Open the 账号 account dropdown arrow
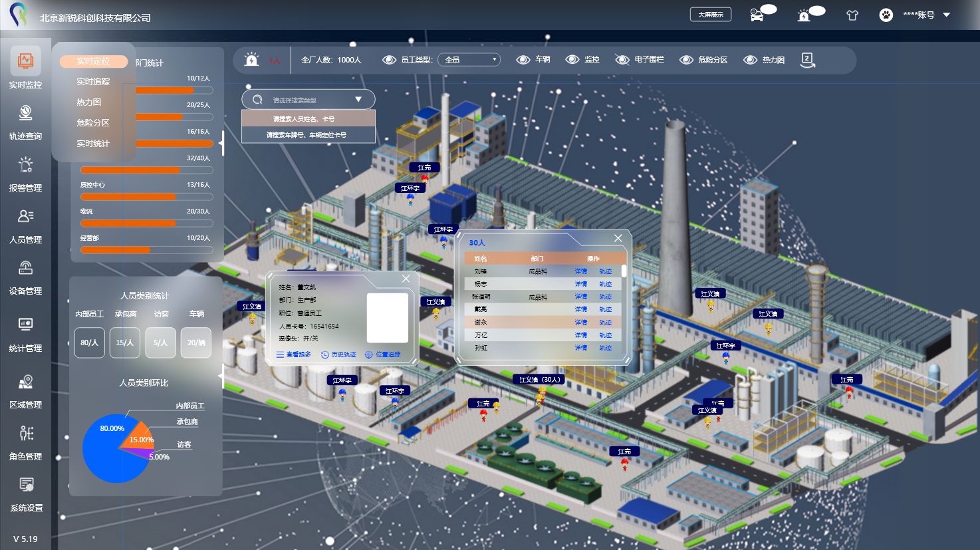The width and height of the screenshot is (980, 550). pyautogui.click(x=947, y=15)
